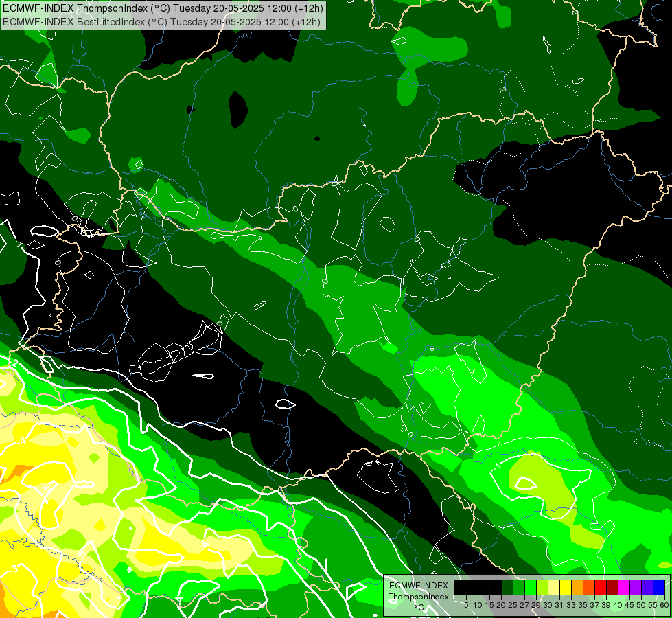This screenshot has width=672, height=618.
Task: Click the '37' tick label on the legend
Action: pos(595,605)
